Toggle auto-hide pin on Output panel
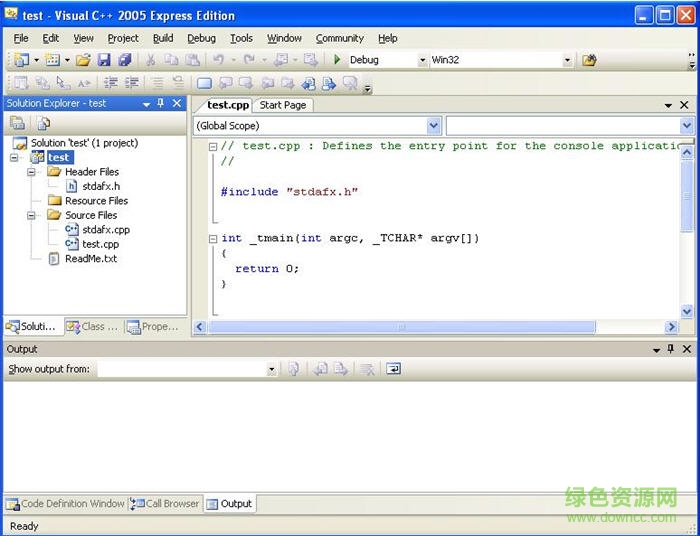Screen dimensions: 700x536 pyautogui.click(x=669, y=349)
